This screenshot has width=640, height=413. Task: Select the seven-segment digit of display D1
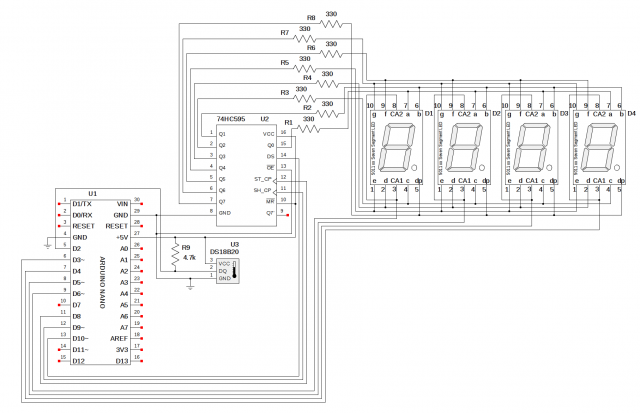coord(397,149)
